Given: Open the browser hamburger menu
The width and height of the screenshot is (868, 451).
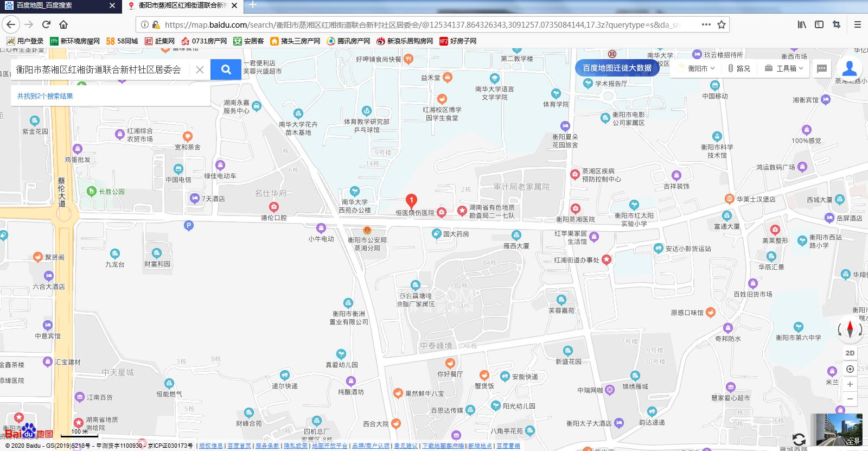Looking at the screenshot, I should click(x=858, y=24).
